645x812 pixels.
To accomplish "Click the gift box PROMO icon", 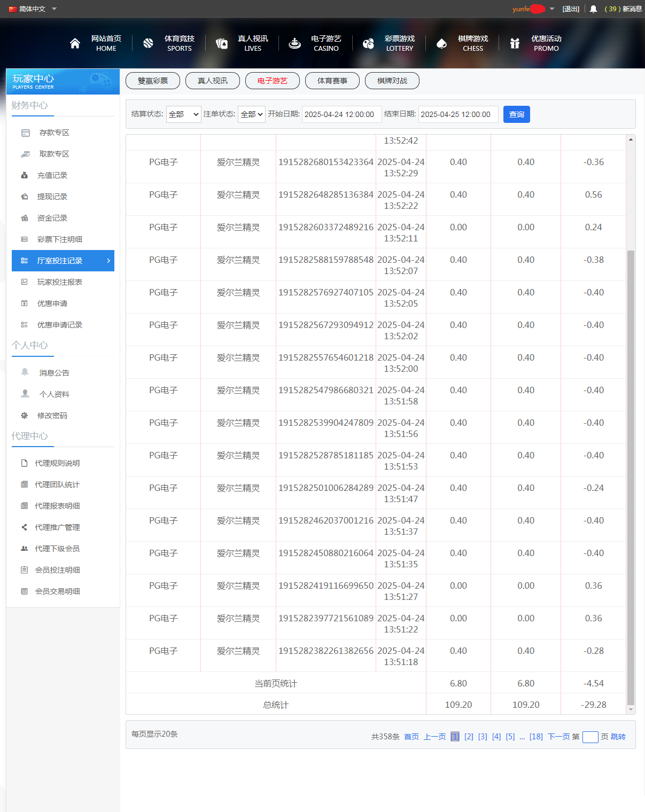I will (515, 43).
